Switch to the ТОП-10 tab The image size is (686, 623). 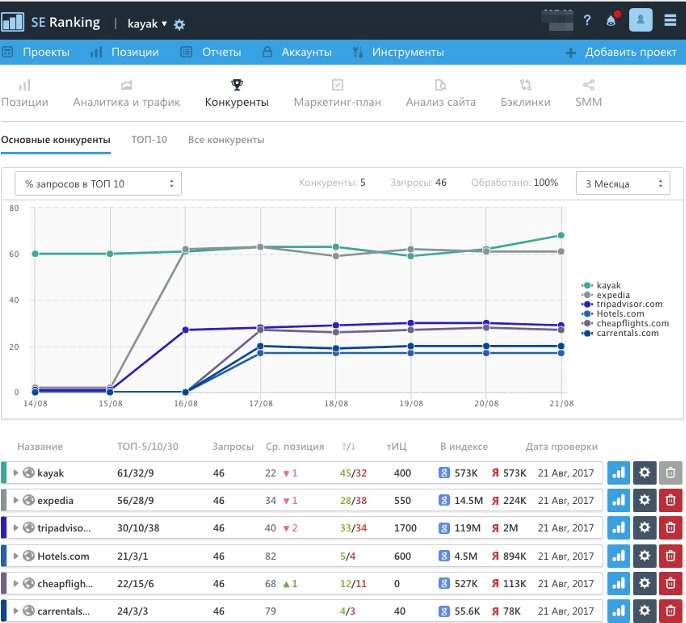(149, 140)
